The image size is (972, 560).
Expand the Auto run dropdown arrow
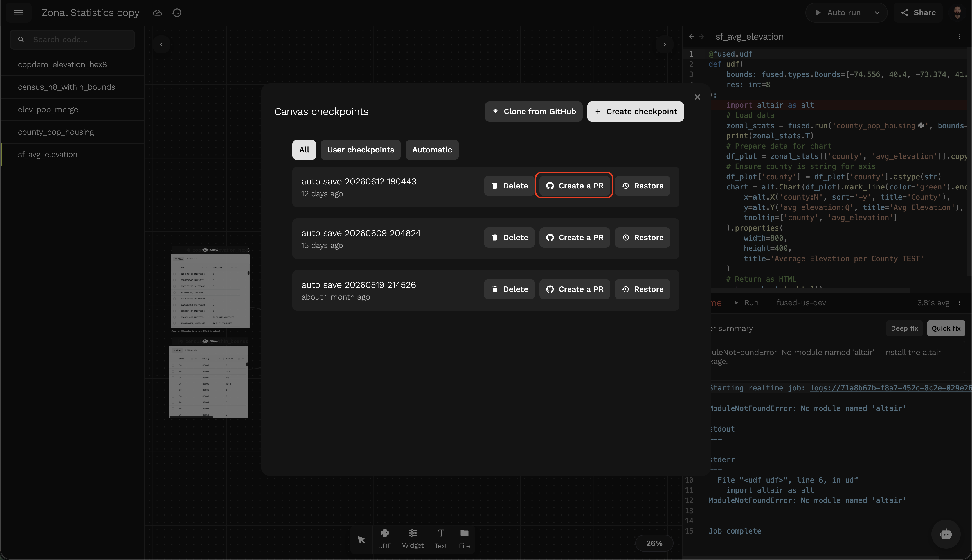click(877, 13)
